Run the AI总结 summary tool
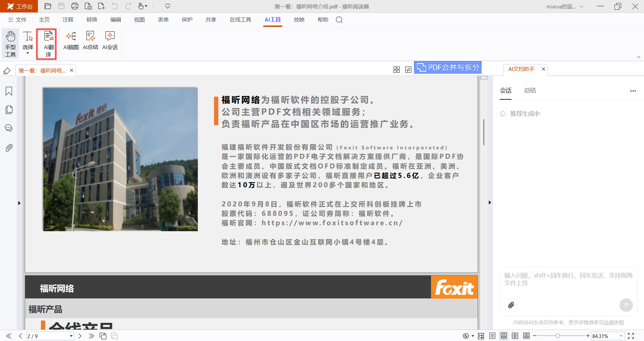Screen dimensions: 644x341 click(91, 41)
